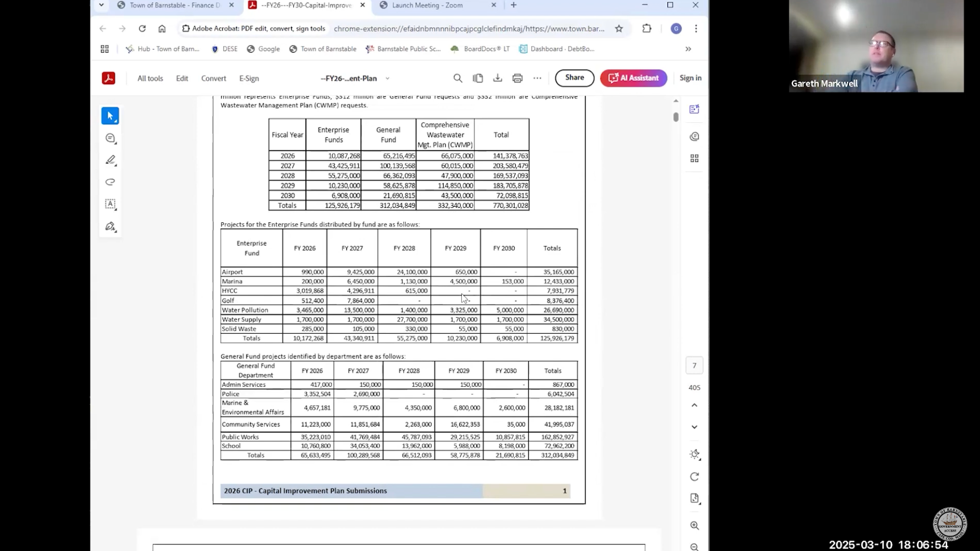
Task: Click the search magnifier in Acrobat toolbar
Action: click(458, 78)
